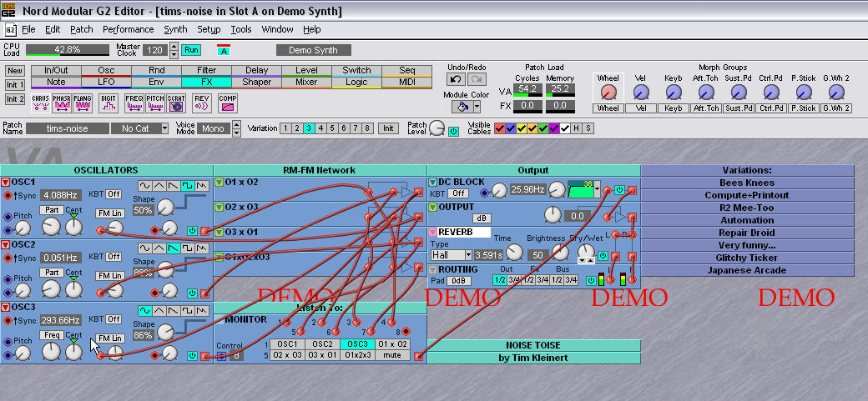Select the Digitizer FX module
The width and height of the screenshot is (868, 401).
point(108,103)
